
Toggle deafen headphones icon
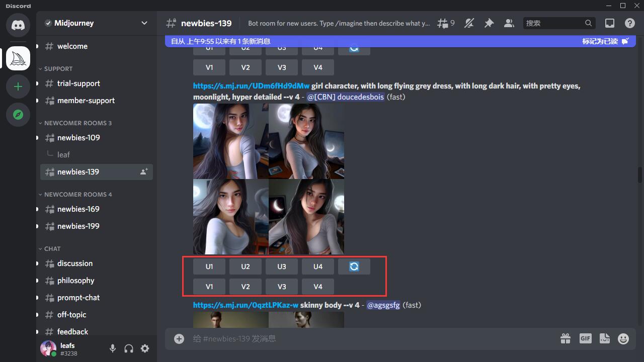pyautogui.click(x=129, y=348)
